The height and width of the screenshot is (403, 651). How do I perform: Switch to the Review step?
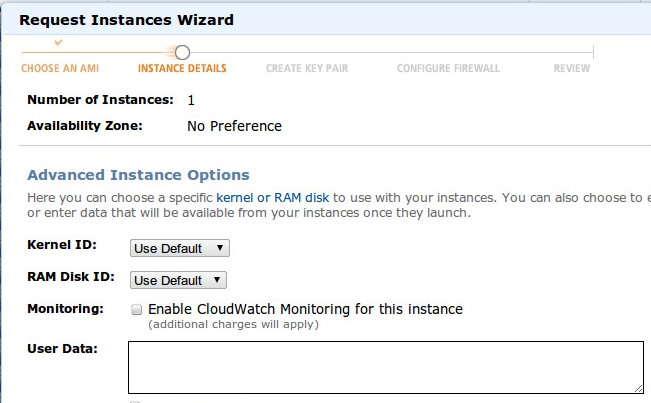[572, 69]
